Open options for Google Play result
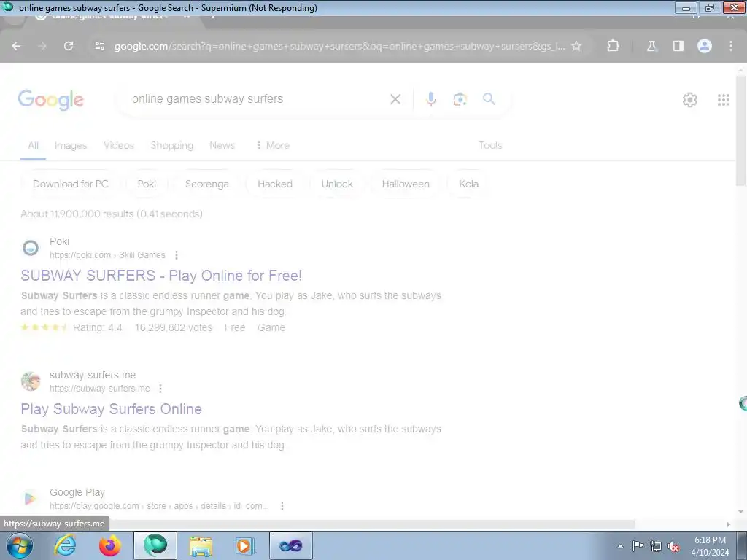This screenshot has height=560, width=747. [282, 506]
